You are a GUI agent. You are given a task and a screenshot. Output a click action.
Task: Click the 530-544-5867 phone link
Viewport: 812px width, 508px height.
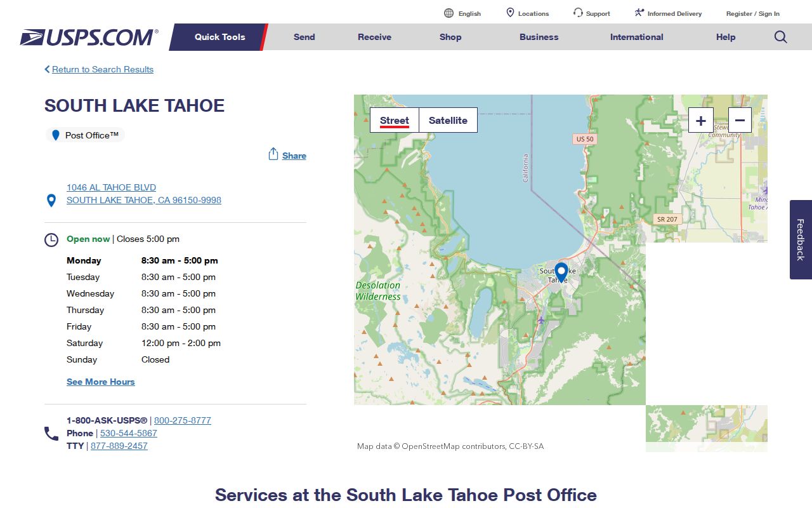coord(129,433)
